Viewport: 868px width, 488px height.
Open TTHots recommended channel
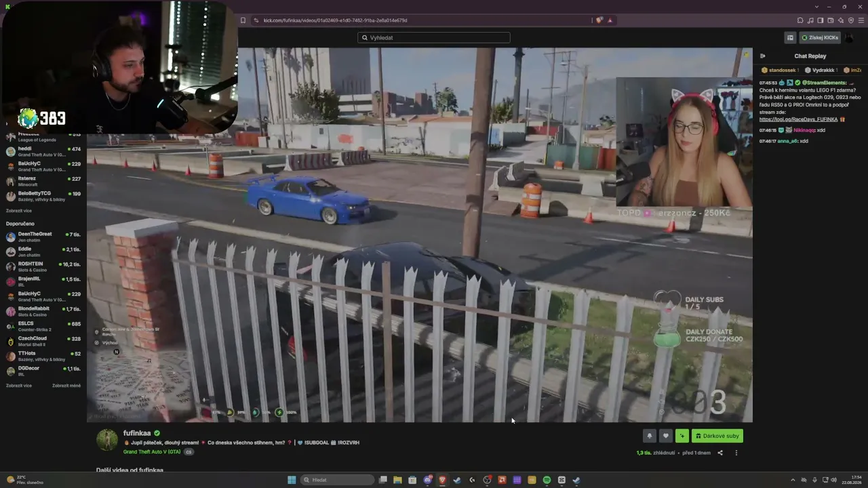(43, 356)
